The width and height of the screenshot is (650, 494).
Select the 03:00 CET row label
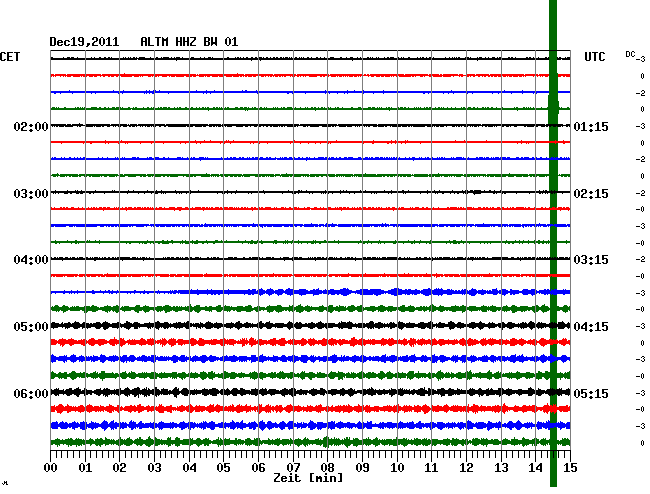tap(31, 194)
